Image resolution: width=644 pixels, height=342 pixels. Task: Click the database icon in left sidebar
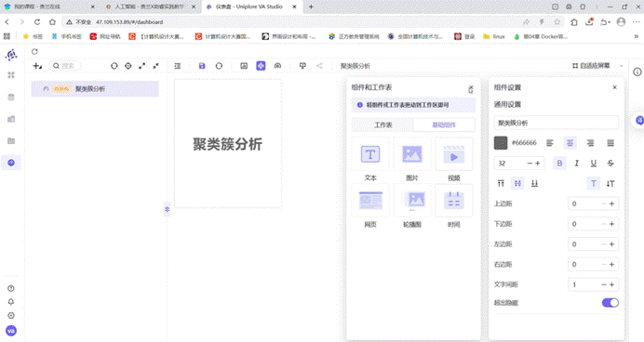coord(11,98)
